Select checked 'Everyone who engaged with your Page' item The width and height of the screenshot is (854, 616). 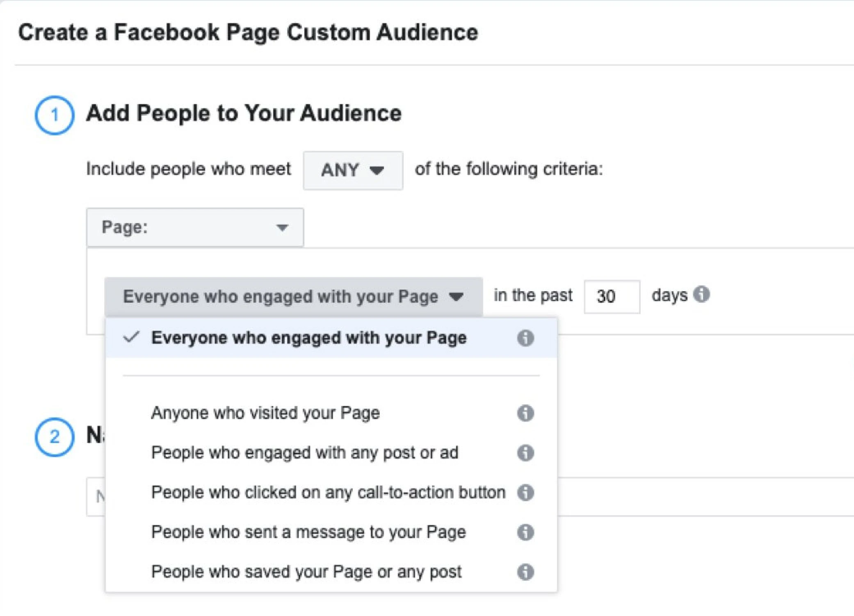308,338
